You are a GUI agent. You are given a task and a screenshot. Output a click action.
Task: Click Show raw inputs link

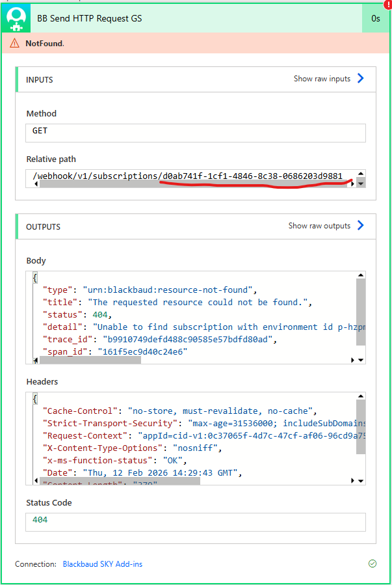click(x=322, y=79)
